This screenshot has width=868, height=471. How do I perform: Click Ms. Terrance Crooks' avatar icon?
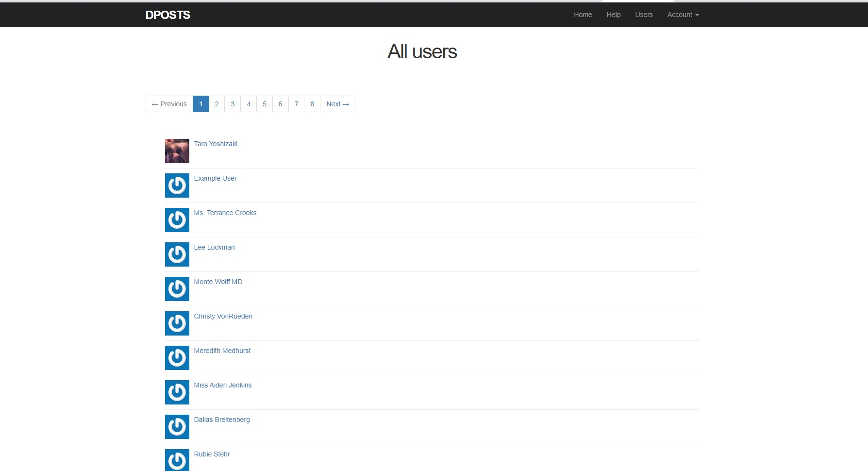point(177,220)
